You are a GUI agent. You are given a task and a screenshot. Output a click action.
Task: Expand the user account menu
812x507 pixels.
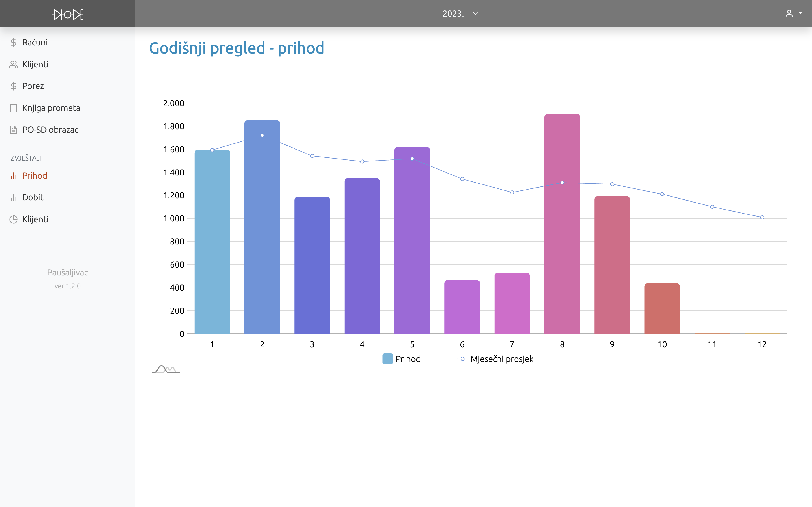click(789, 14)
